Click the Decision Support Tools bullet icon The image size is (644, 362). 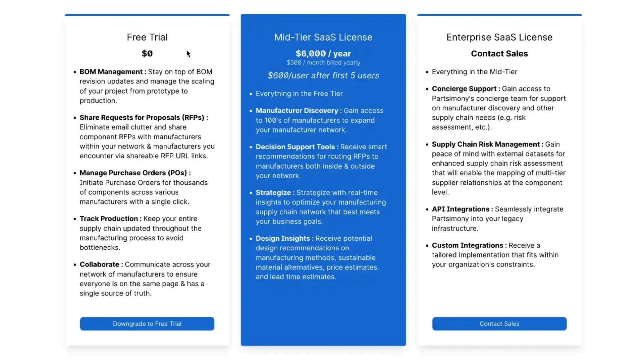[x=250, y=146]
